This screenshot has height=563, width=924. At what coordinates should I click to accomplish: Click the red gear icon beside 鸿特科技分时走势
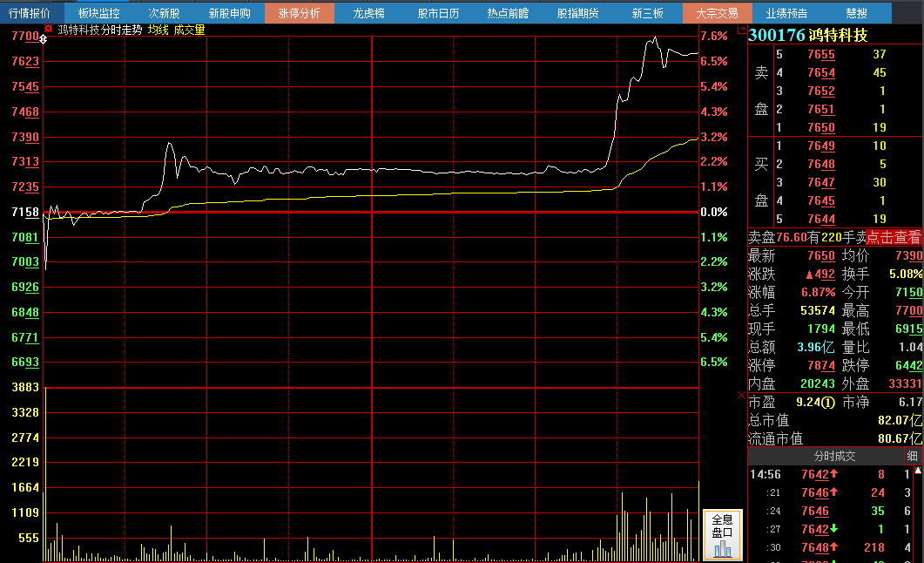[x=48, y=29]
